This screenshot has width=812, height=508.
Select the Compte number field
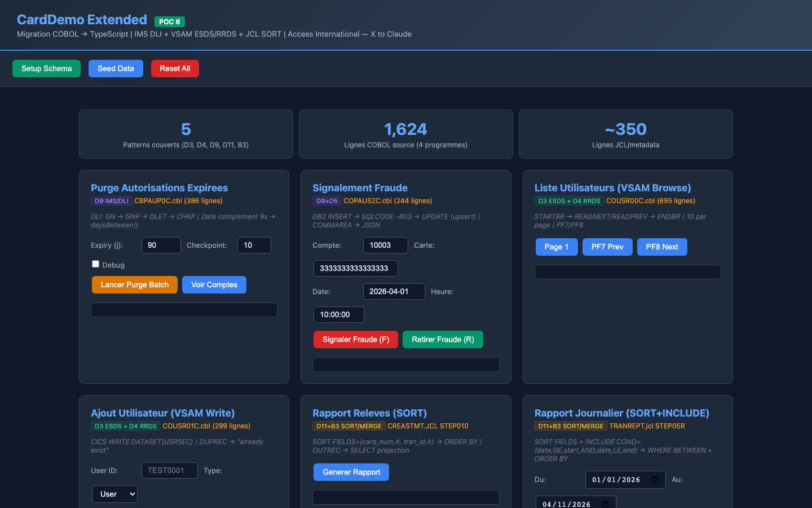[385, 245]
